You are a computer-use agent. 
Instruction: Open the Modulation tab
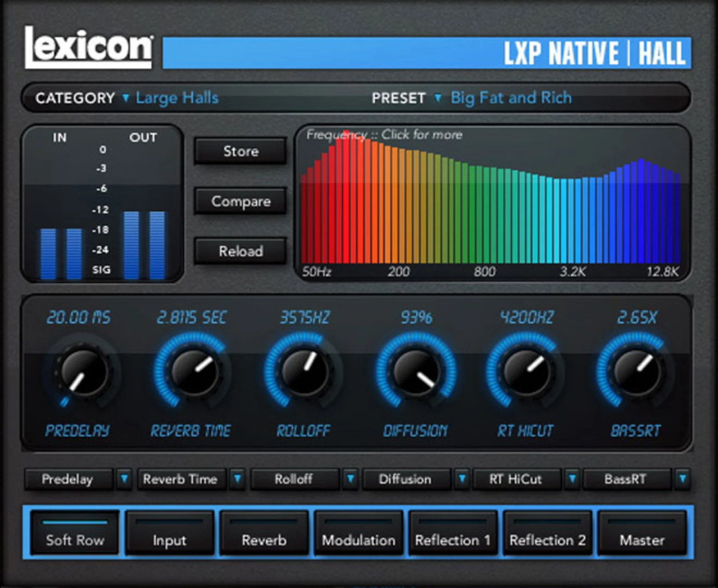(358, 540)
